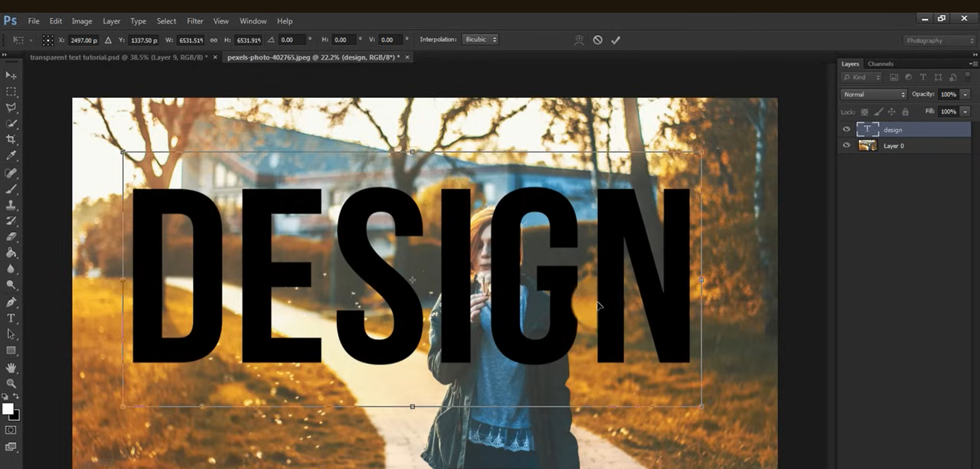This screenshot has width=980, height=469.
Task: Open the Fill slider arrow
Action: 965,112
